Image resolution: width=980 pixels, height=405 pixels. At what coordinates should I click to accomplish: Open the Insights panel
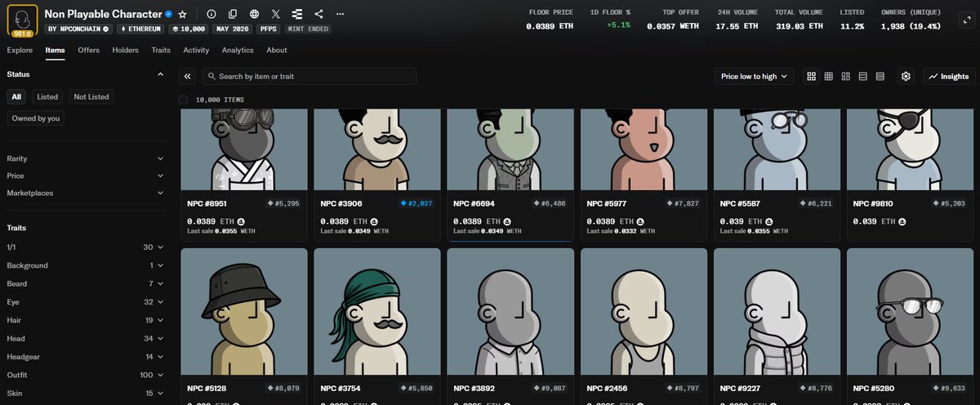(x=948, y=76)
